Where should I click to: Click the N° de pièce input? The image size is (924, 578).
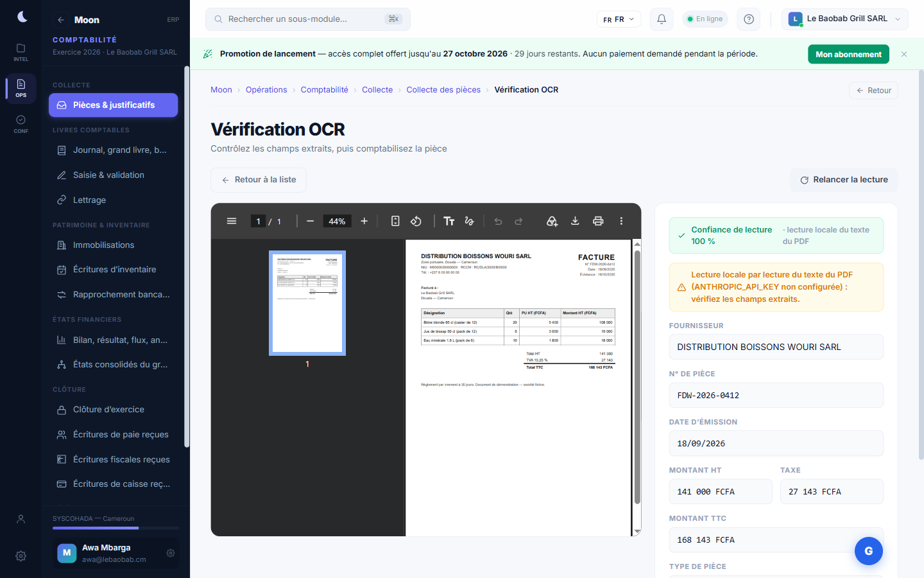[776, 395]
